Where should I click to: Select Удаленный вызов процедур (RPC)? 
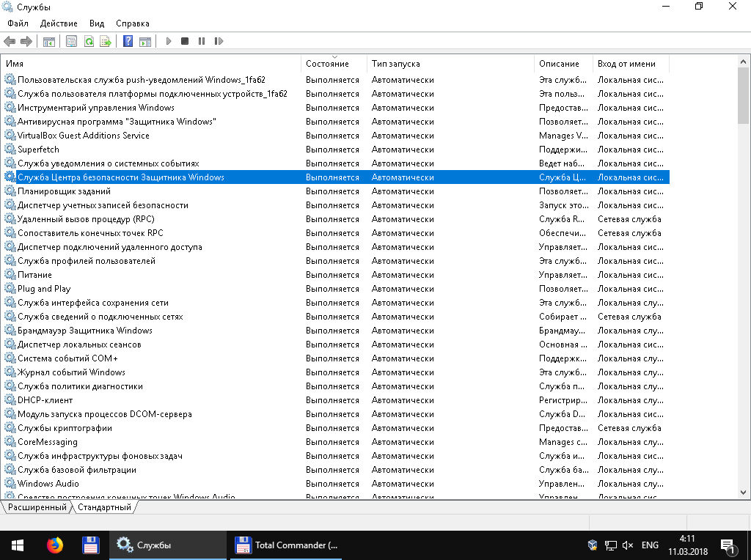[87, 218]
